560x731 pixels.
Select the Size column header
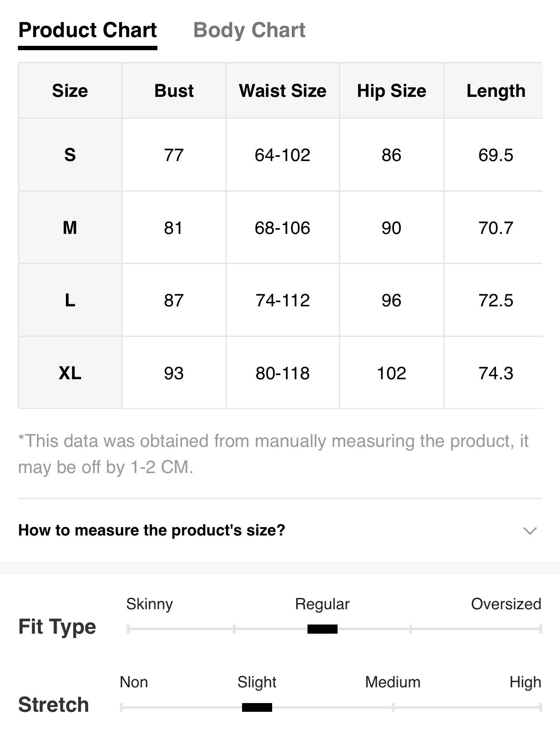pos(70,91)
